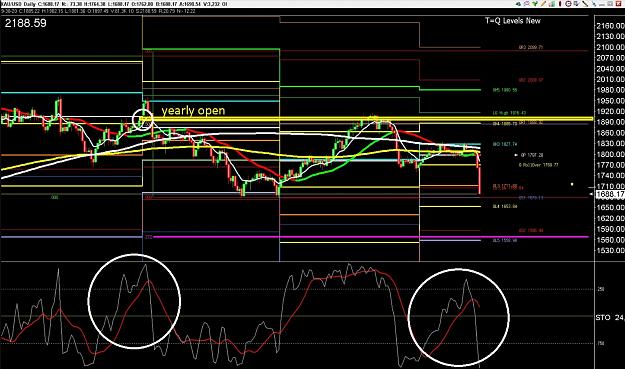Close the chart window with red X
Viewport: 625px width, 369px height.
[618, 4]
